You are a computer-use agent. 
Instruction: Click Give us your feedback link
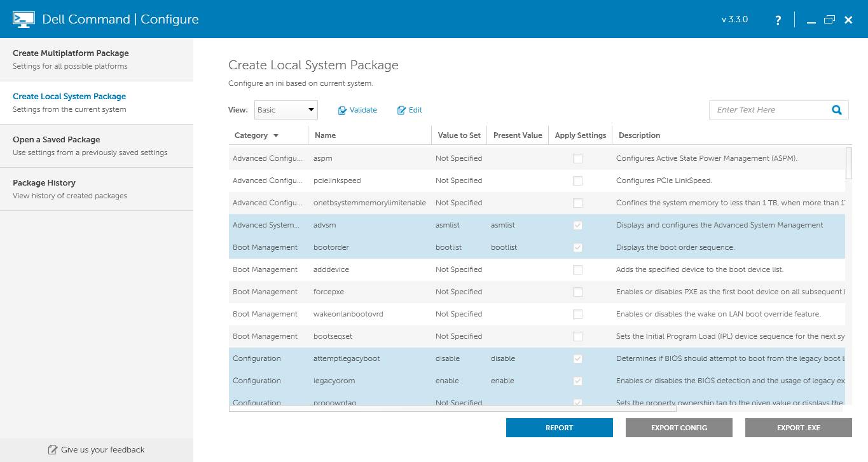pos(103,450)
